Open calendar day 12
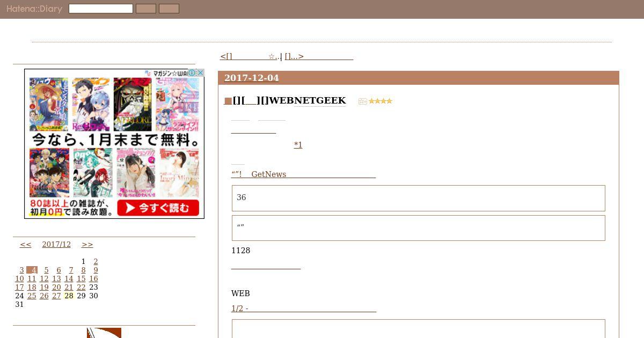 44,278
